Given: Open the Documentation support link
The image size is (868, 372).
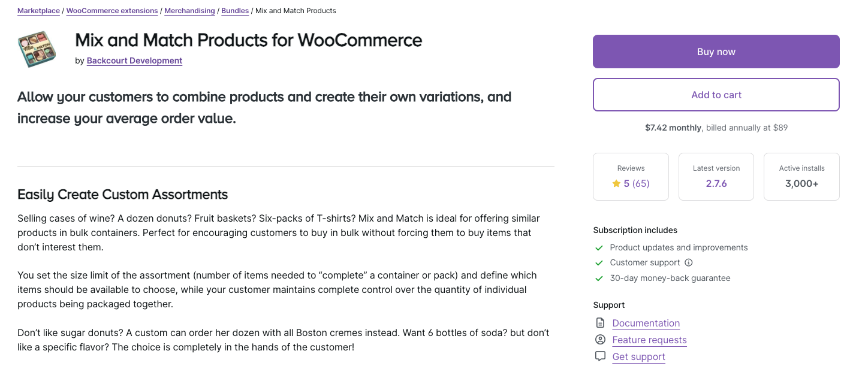Looking at the screenshot, I should click(x=646, y=323).
